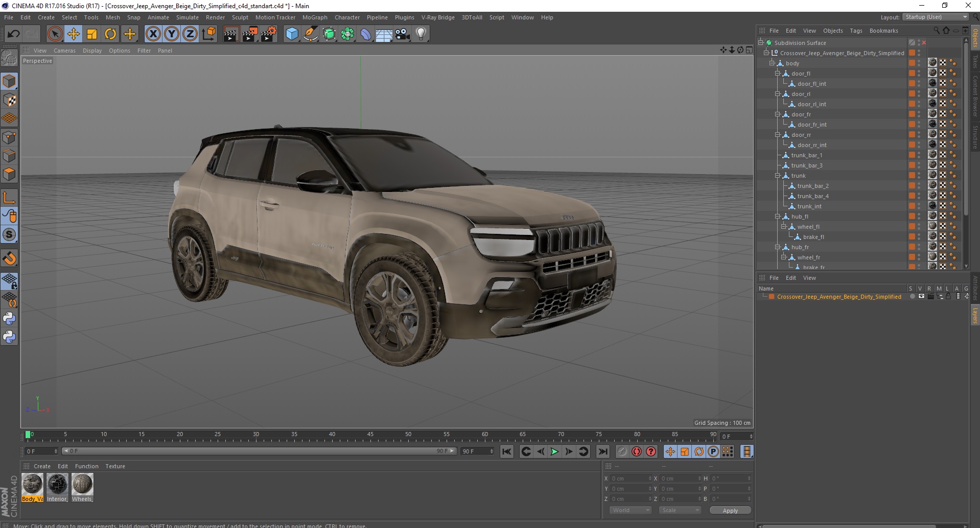Image resolution: width=980 pixels, height=528 pixels.
Task: Toggle autokeying button
Action: coord(636,451)
